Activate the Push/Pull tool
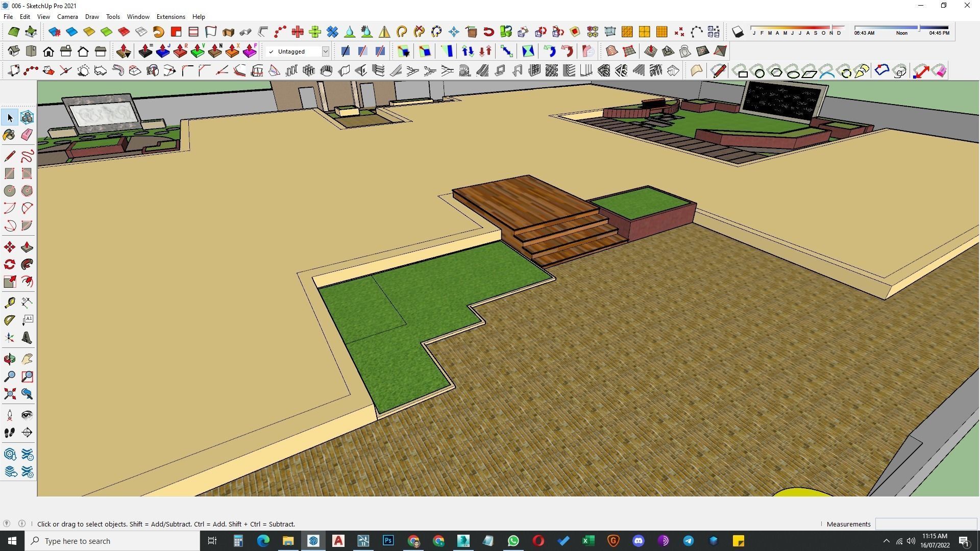This screenshot has width=980, height=551. click(27, 247)
